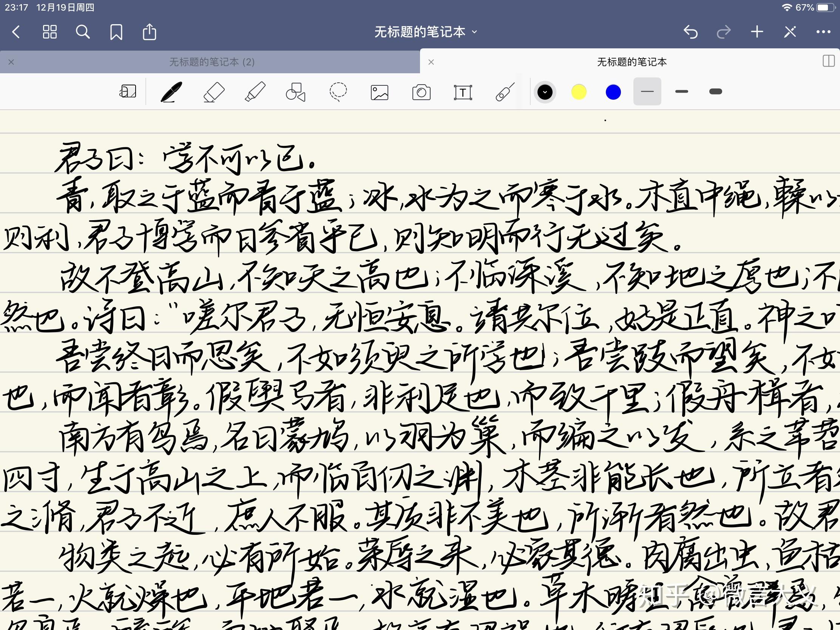
Task: Undo the last stroke
Action: pyautogui.click(x=690, y=32)
